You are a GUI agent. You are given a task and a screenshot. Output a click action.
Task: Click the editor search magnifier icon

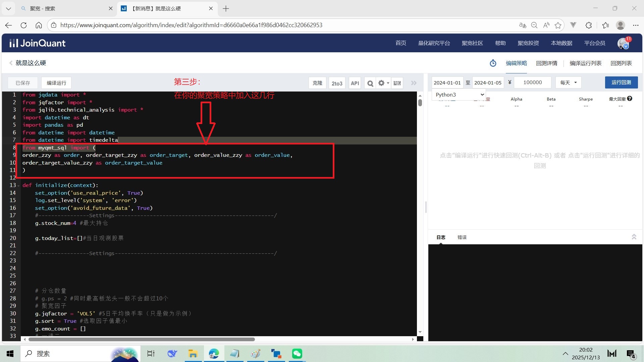[x=370, y=83]
